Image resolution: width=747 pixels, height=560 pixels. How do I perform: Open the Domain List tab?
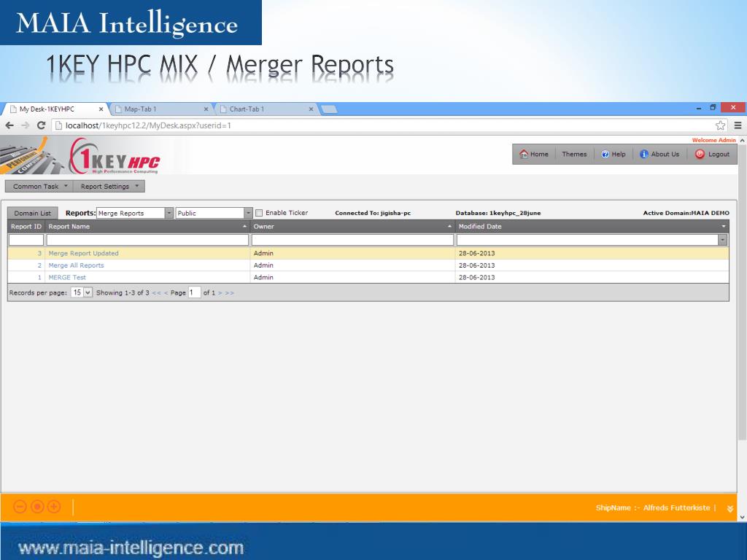32,213
